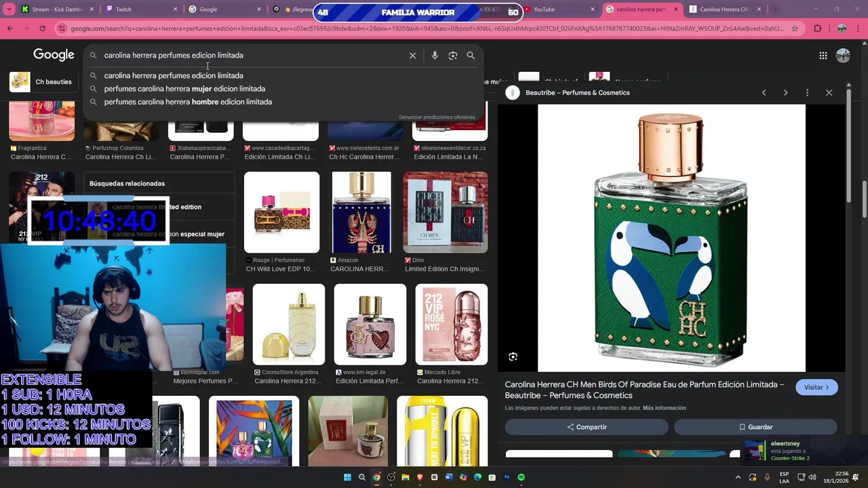The image size is (868, 488).
Task: Start a voice search with the microphone
Action: (435, 56)
